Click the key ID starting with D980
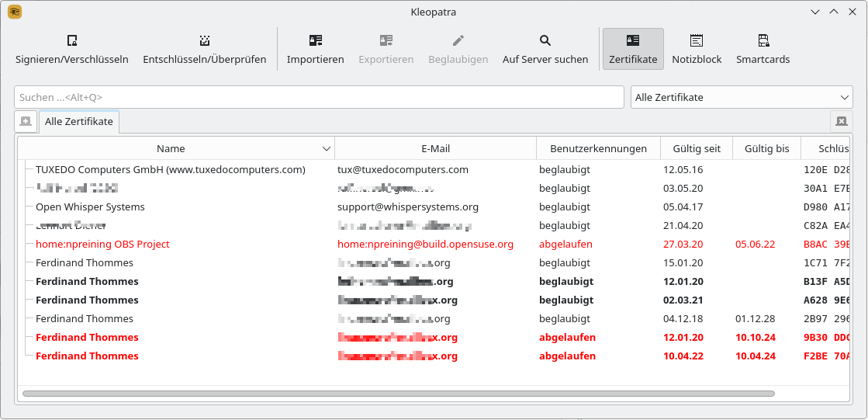This screenshot has width=868, height=420. click(826, 207)
